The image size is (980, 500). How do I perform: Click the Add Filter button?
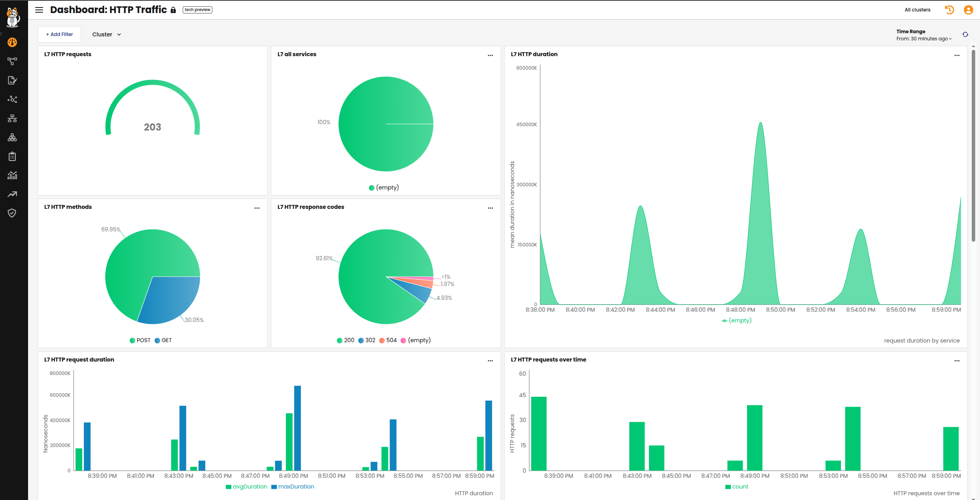point(59,34)
